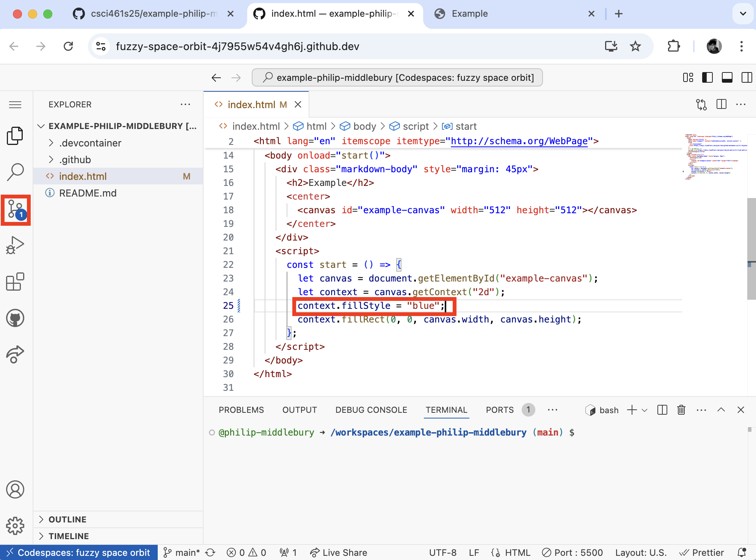Open README.md in the explorer

[118, 193]
